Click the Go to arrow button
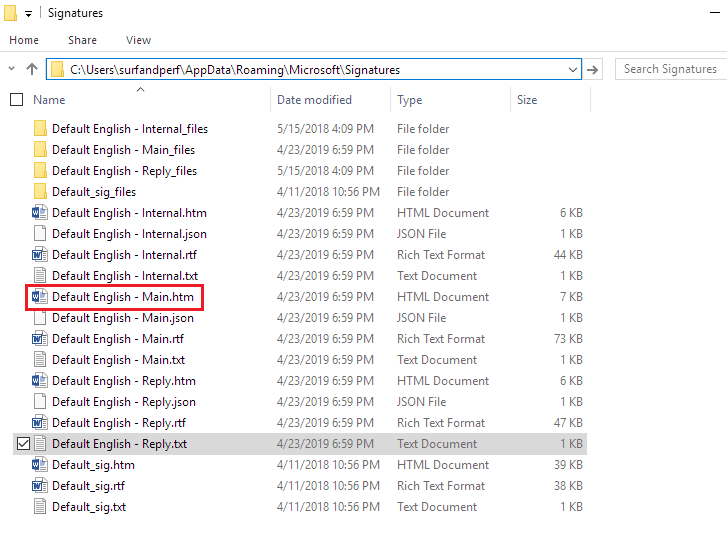727x535 pixels. [592, 70]
